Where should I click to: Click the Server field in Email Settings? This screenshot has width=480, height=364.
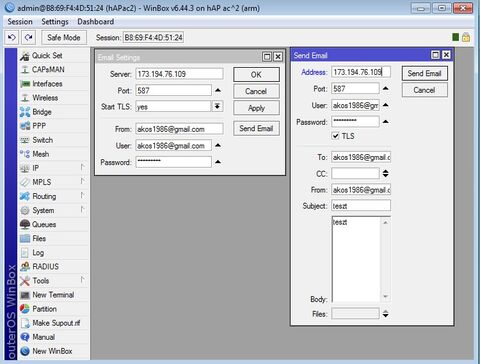coord(179,74)
